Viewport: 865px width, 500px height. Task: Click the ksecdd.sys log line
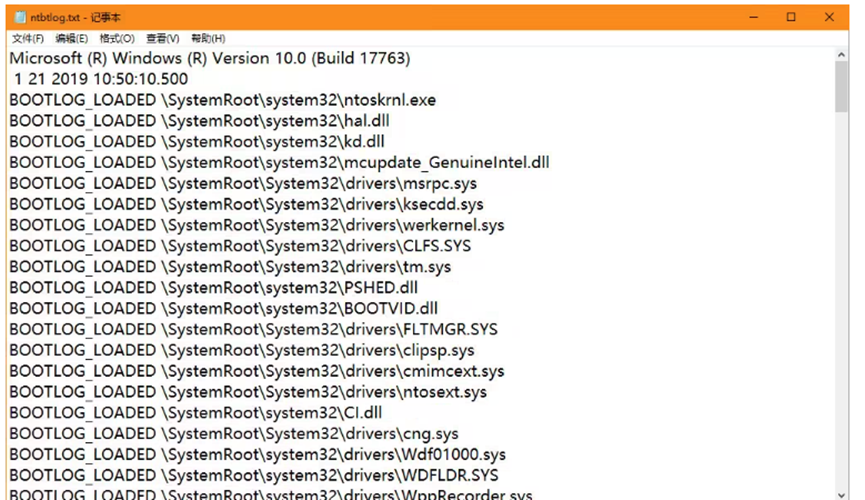(x=247, y=205)
